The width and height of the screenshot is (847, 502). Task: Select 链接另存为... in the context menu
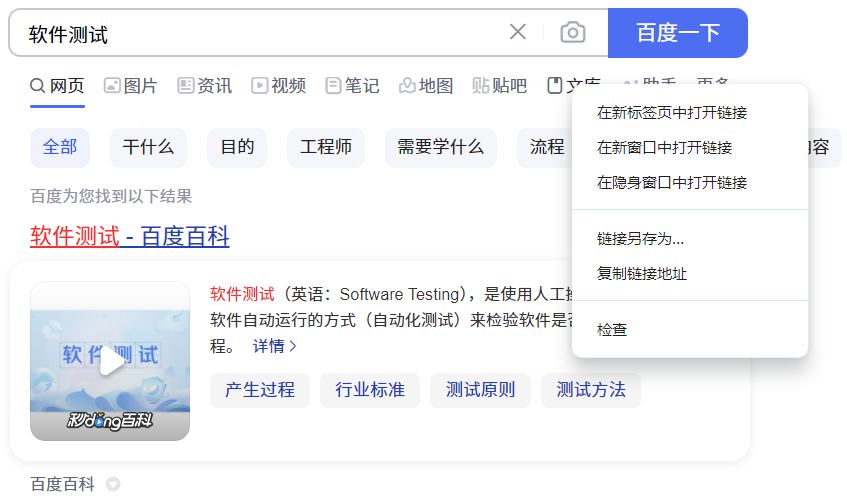tap(690, 239)
